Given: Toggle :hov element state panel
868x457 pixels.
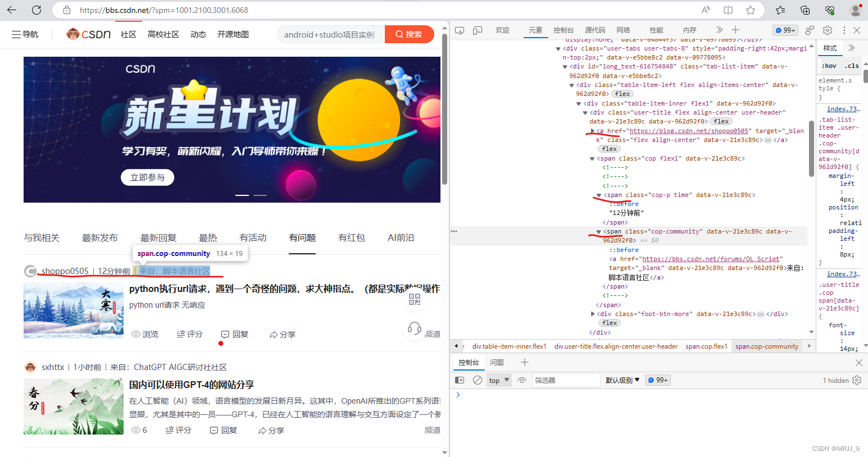Looking at the screenshot, I should pyautogui.click(x=829, y=66).
